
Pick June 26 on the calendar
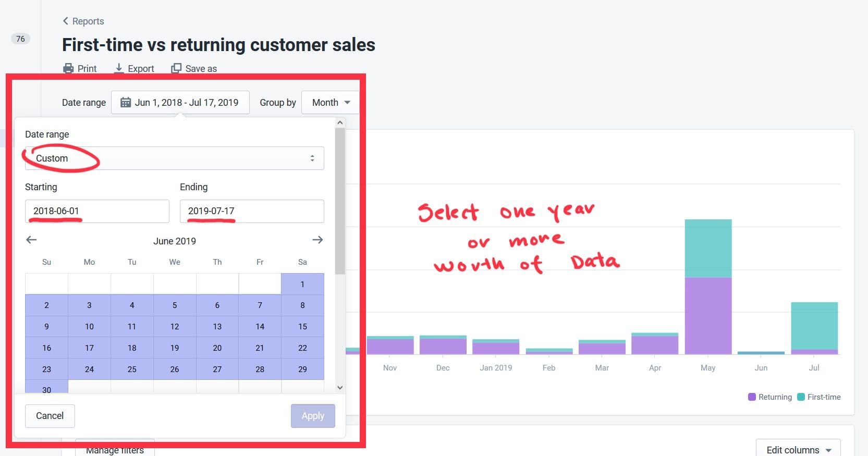pyautogui.click(x=175, y=369)
